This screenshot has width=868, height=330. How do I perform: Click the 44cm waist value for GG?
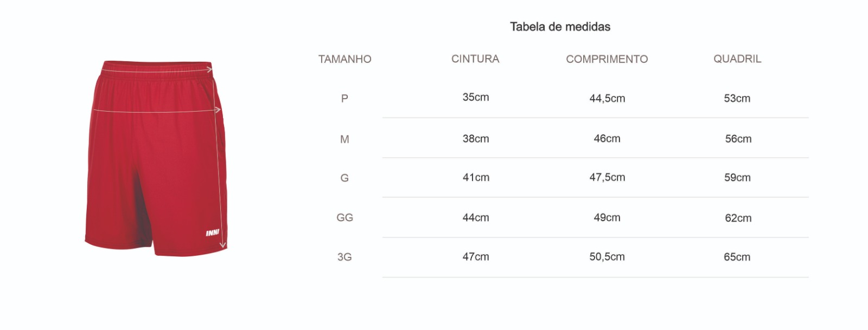click(476, 217)
